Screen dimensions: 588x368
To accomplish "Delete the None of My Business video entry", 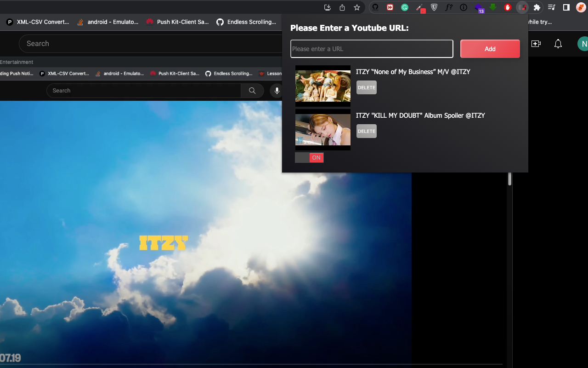I will pyautogui.click(x=366, y=87).
